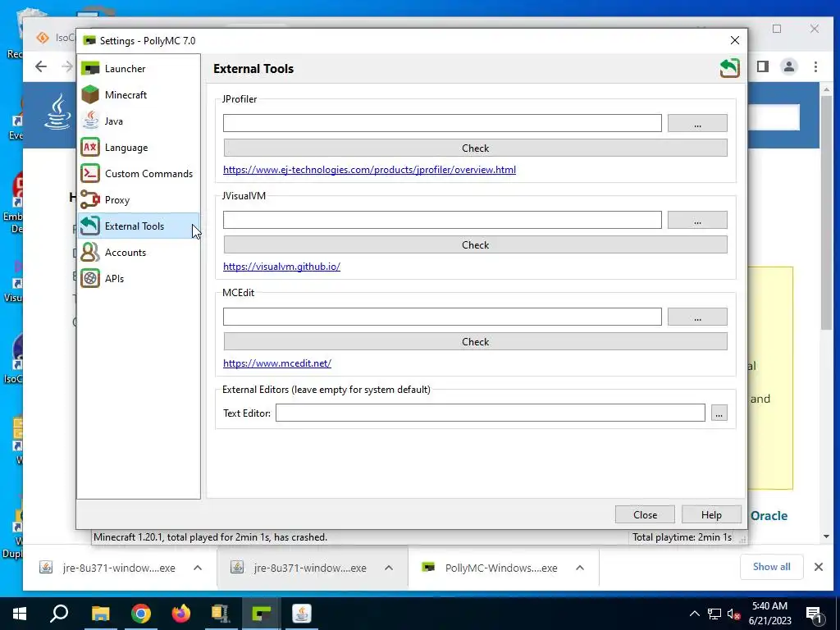This screenshot has height=630, width=840.
Task: Open the Accounts settings page
Action: pos(138,253)
